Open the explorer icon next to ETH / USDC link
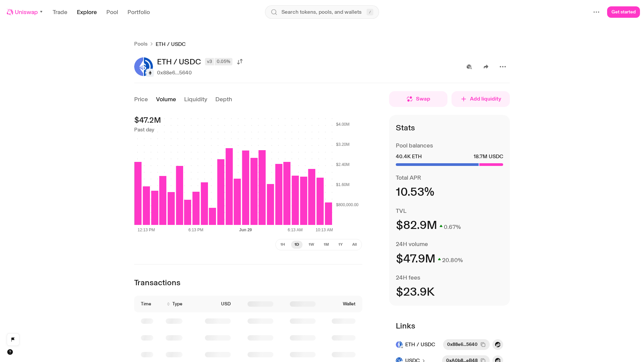 498,345
